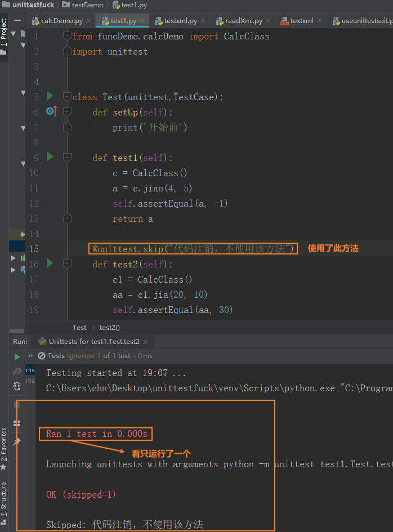Click line number 14 in the gutter
Image resolution: width=393 pixels, height=532 pixels.
(34, 234)
